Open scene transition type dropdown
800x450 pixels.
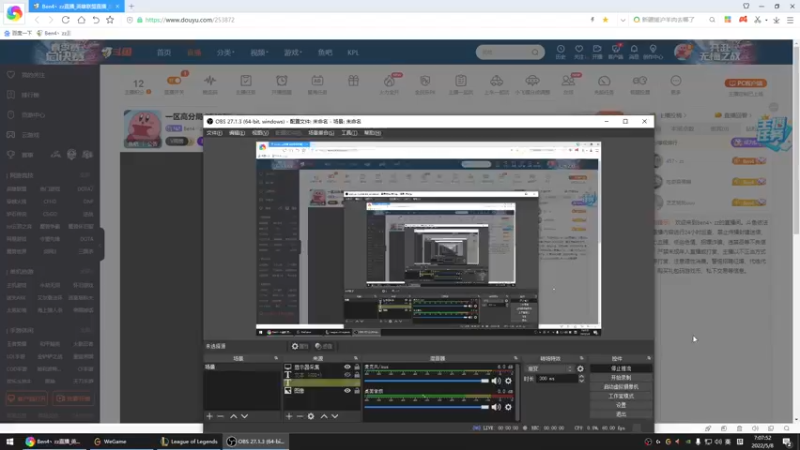tap(550, 368)
